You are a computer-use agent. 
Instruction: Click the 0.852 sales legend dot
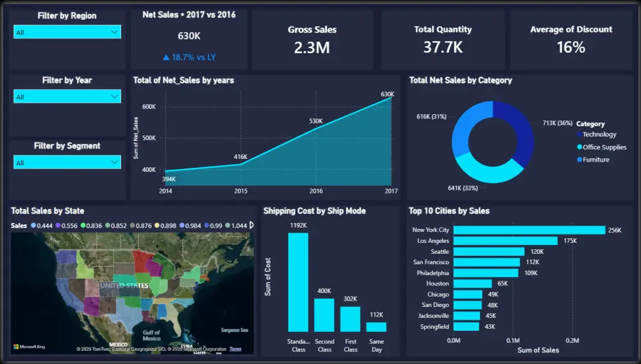tap(108, 225)
